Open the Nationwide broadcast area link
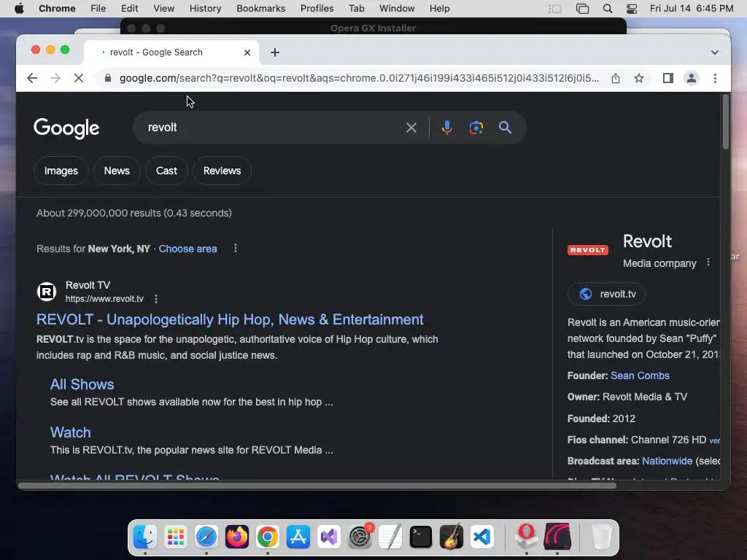The image size is (747, 560). 667,461
